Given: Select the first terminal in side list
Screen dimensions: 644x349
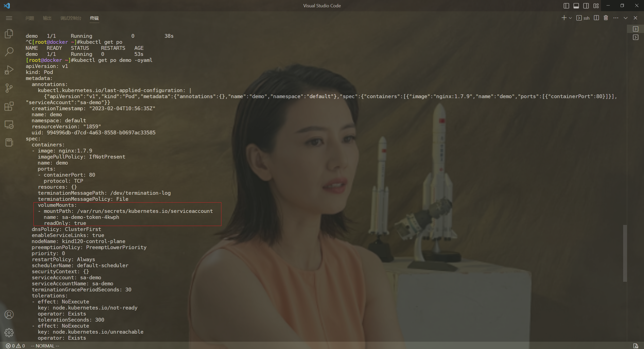Looking at the screenshot, I should point(636,29).
